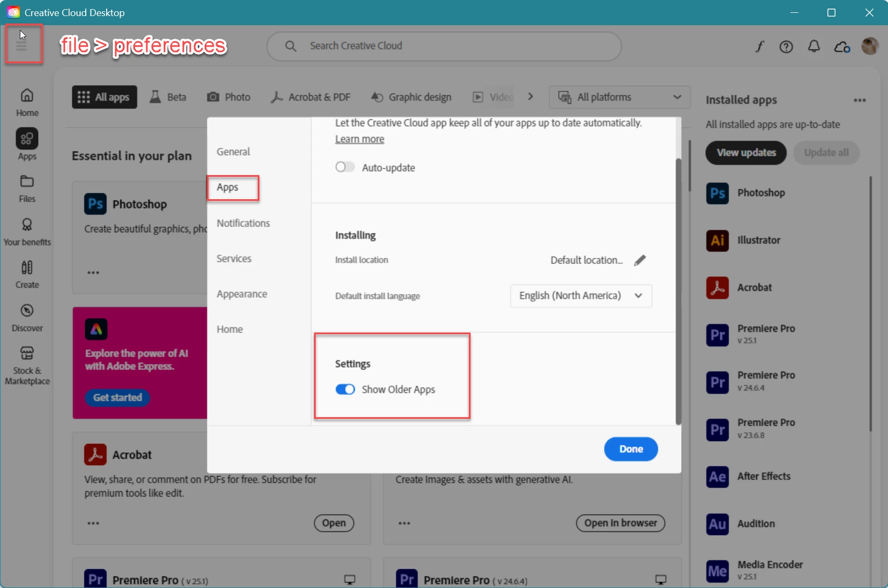
Task: Open the Learn more link
Action: tap(360, 139)
